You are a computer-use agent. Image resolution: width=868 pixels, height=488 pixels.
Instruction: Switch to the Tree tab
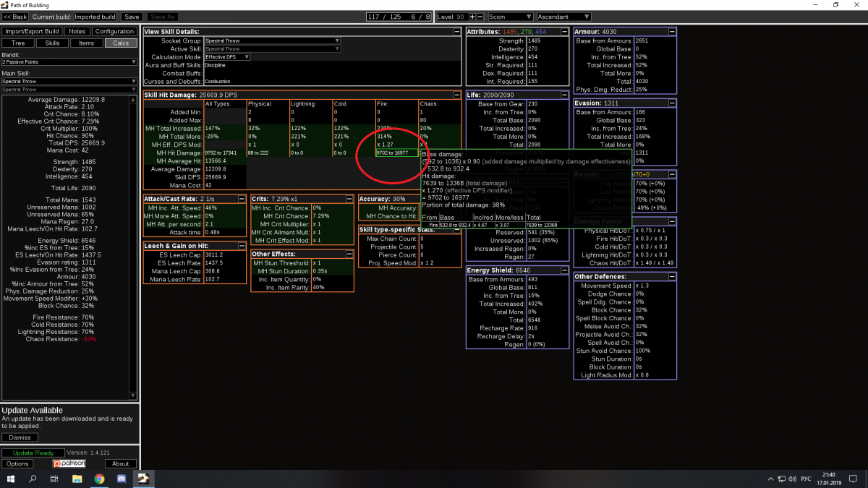[x=18, y=43]
